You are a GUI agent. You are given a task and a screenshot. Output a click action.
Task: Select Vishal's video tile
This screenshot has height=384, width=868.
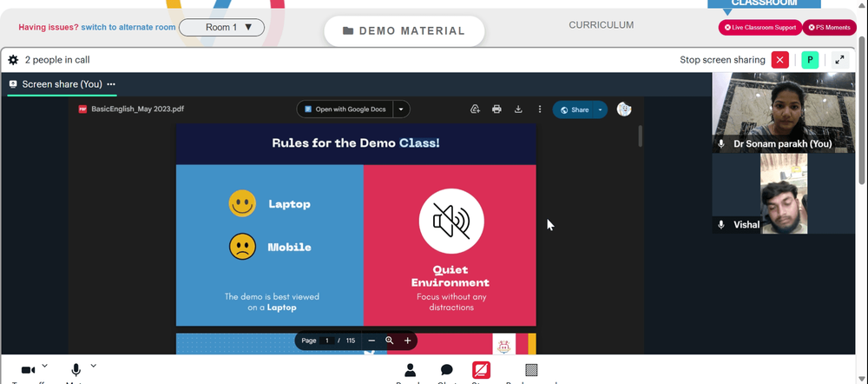point(783,194)
